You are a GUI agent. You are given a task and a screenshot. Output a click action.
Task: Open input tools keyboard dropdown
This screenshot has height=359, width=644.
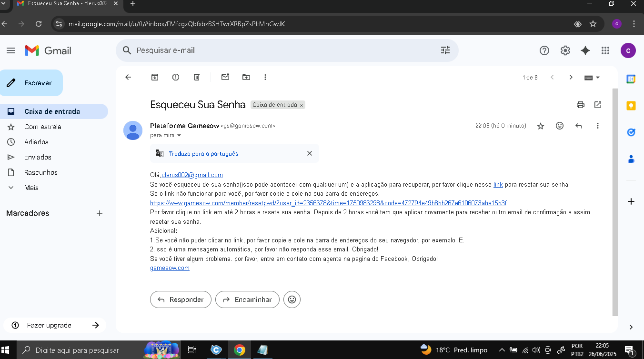pos(592,78)
